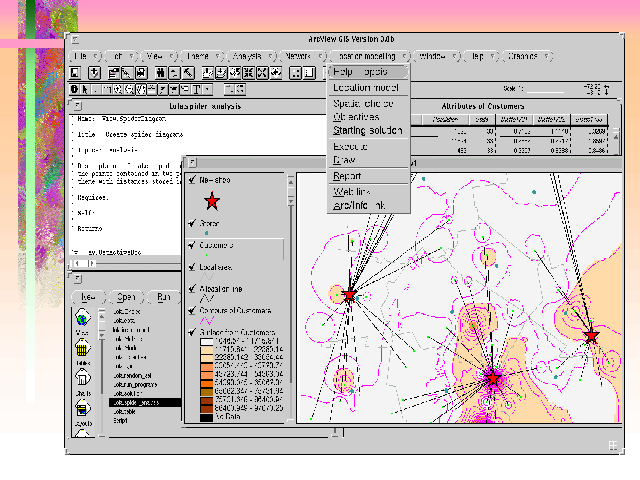Open the Graphics dropdown menu
The width and height of the screenshot is (640, 480).
point(527,56)
